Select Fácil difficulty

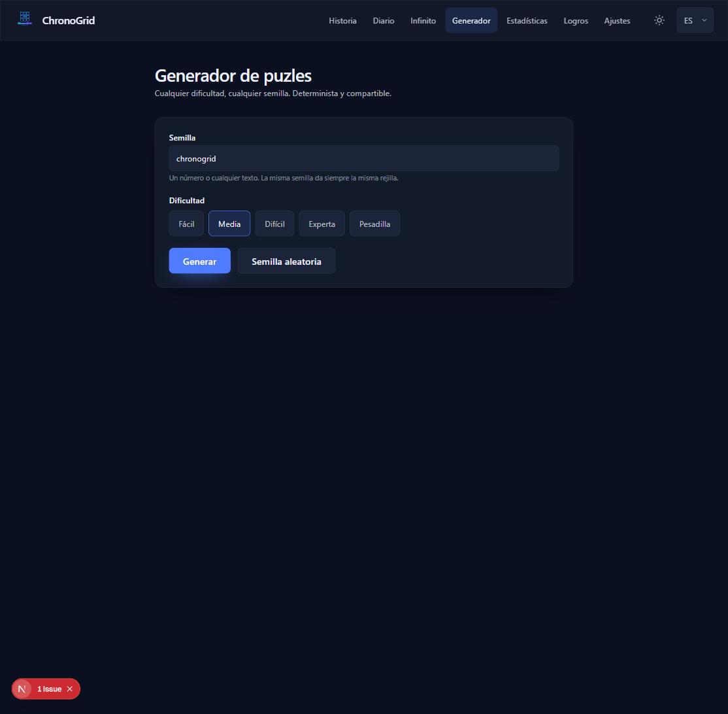[186, 224]
